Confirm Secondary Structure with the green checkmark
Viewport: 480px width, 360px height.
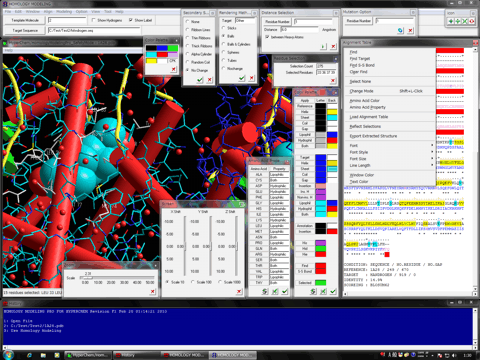coord(200,80)
